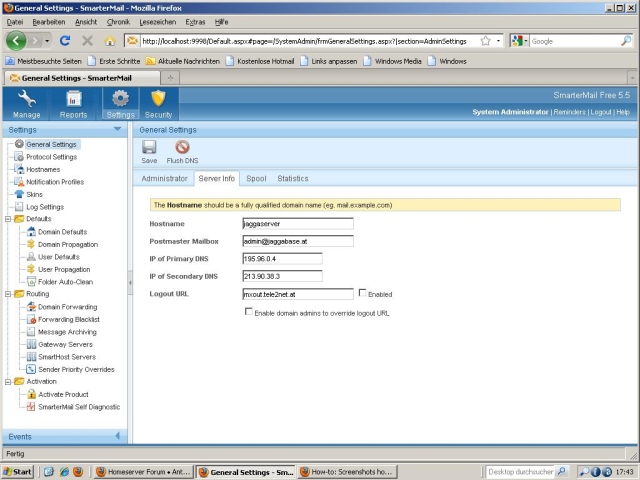Image resolution: width=640 pixels, height=480 pixels.
Task: Collapse the Settings panel header arrow
Action: click(x=118, y=129)
